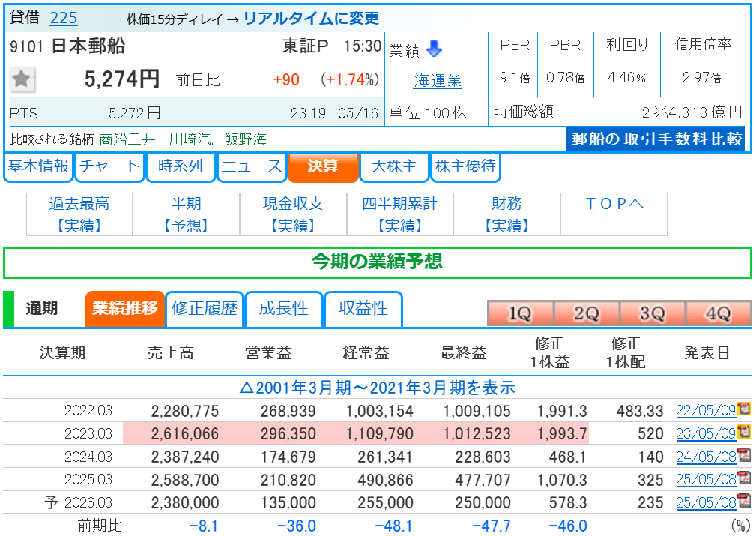Click the 信用倍率 value 2.97倍

click(701, 78)
